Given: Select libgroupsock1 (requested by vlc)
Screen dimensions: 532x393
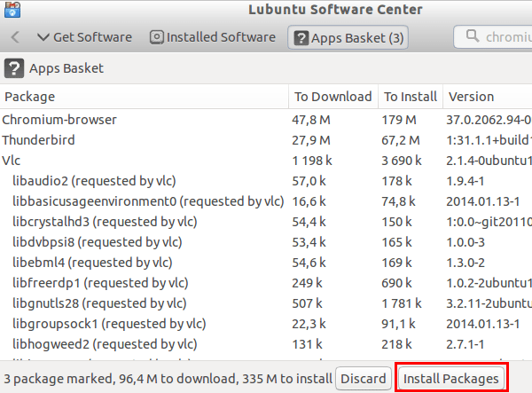Looking at the screenshot, I should 266,324.
